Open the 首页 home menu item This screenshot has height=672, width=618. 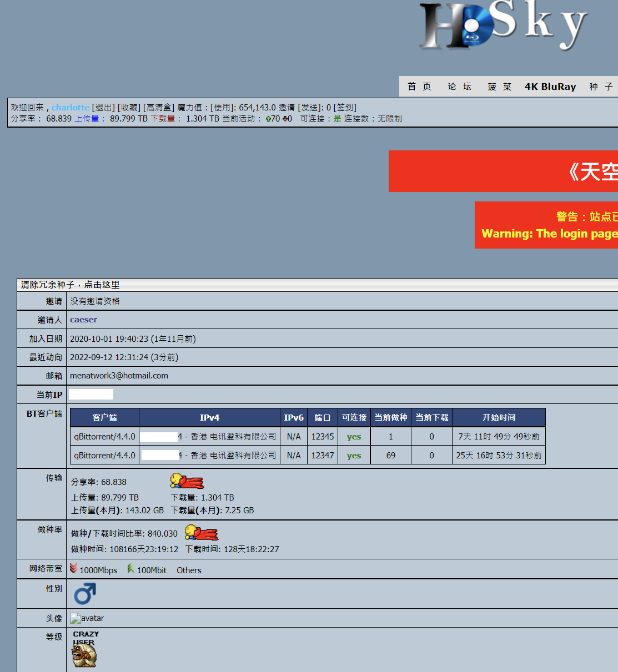click(419, 87)
